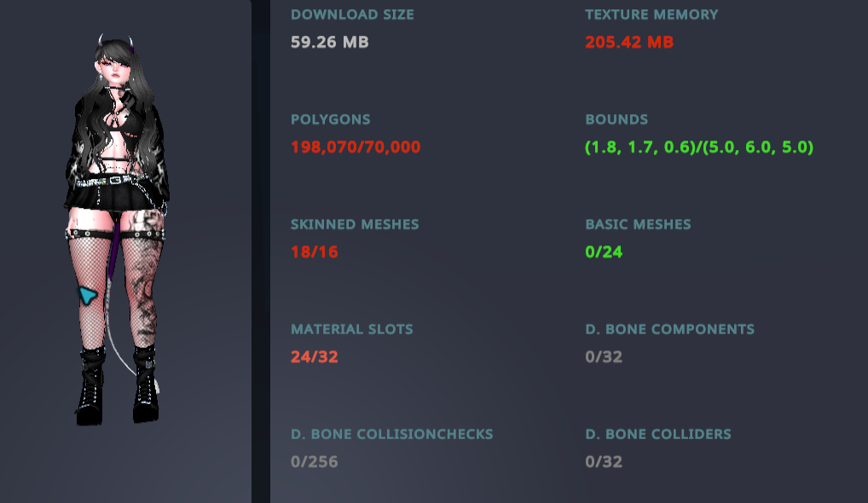Click the 59.26 MB download size value
Viewport: 868px width, 503px height.
click(329, 42)
